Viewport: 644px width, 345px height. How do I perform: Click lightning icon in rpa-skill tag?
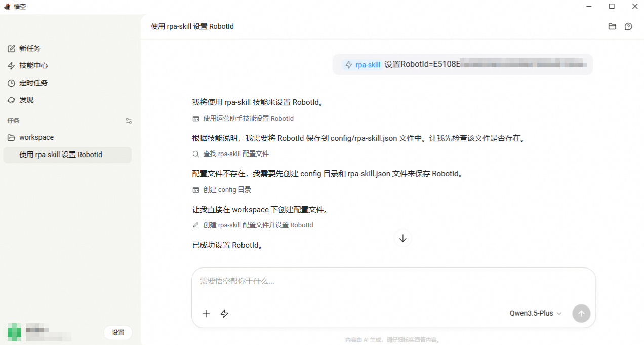coord(348,65)
